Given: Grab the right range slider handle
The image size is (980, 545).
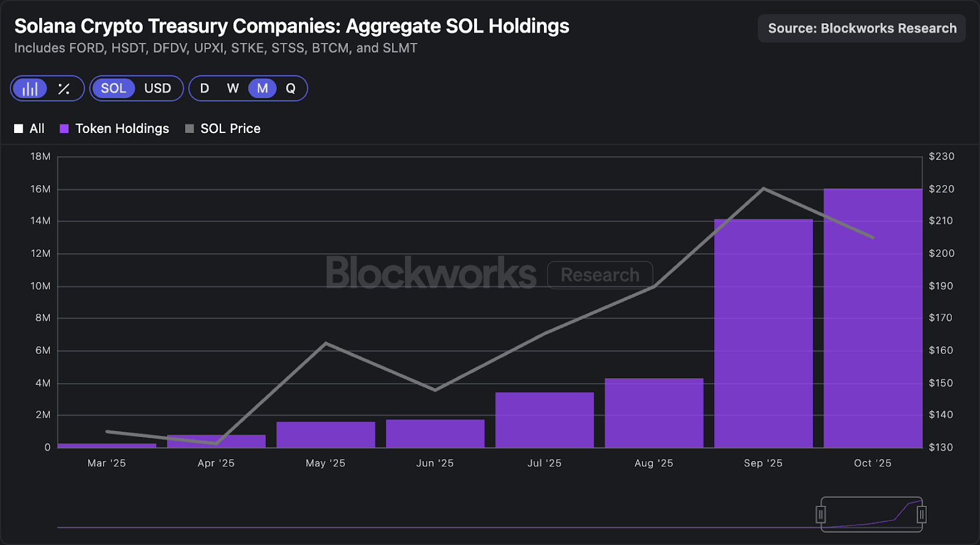Looking at the screenshot, I should click(921, 514).
